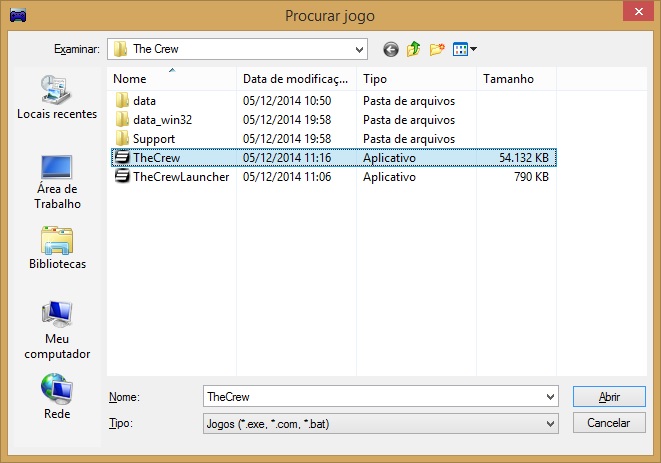Go up one folder level
661x463 pixels.
(414, 49)
